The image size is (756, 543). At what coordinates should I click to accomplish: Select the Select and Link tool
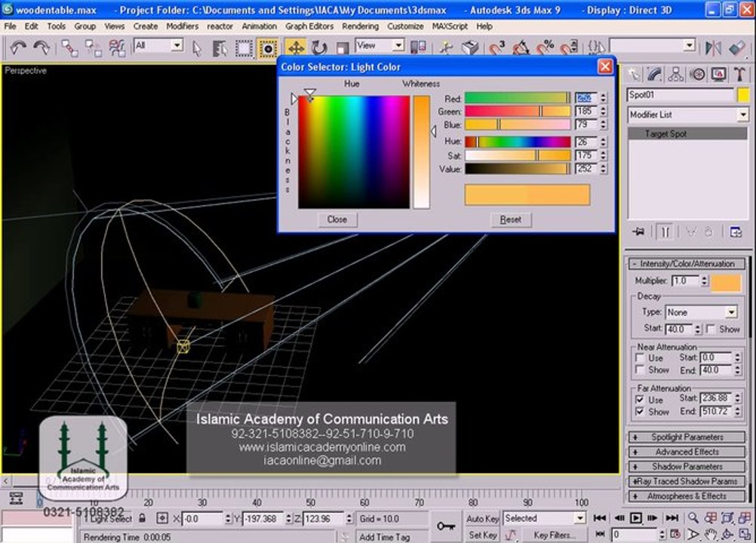coord(69,48)
